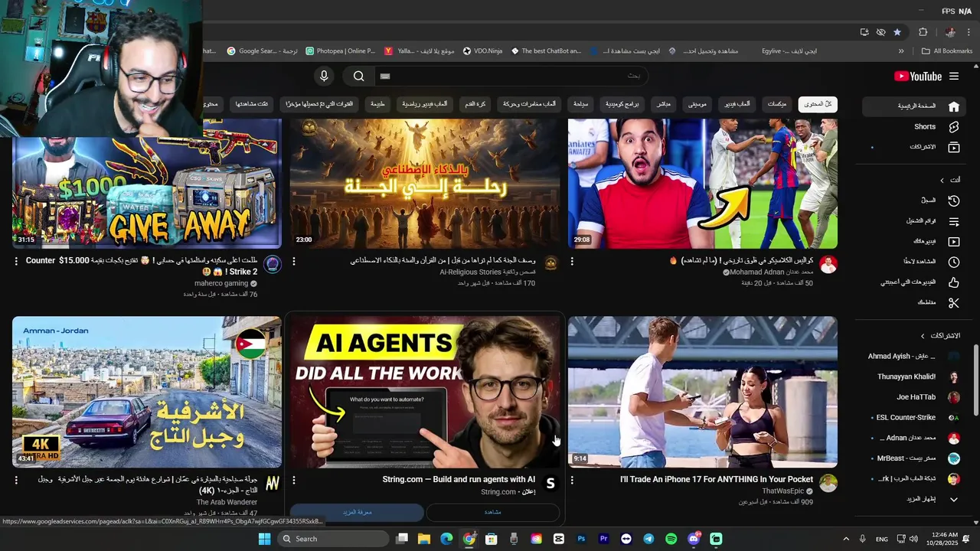Show more bookmarks with the double chevron
The height and width of the screenshot is (551, 980).
point(901,51)
